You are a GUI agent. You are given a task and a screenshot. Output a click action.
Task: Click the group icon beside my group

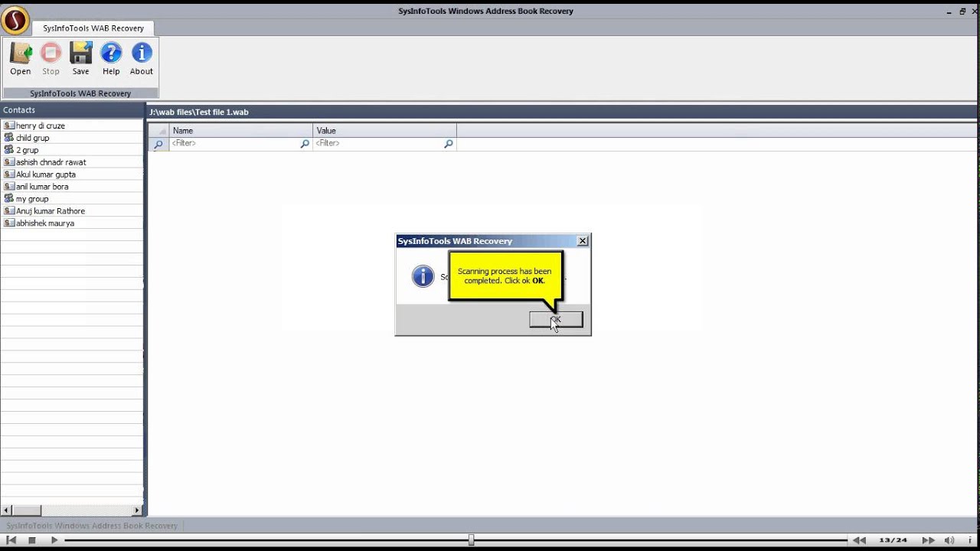click(9, 199)
